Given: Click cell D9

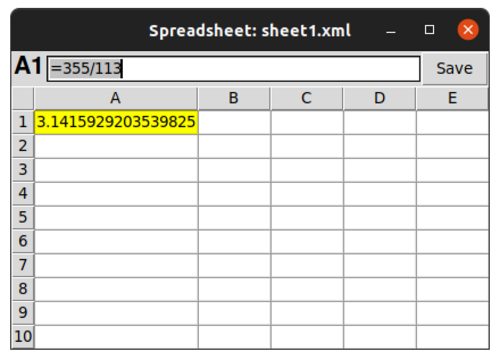Looking at the screenshot, I should [380, 313].
